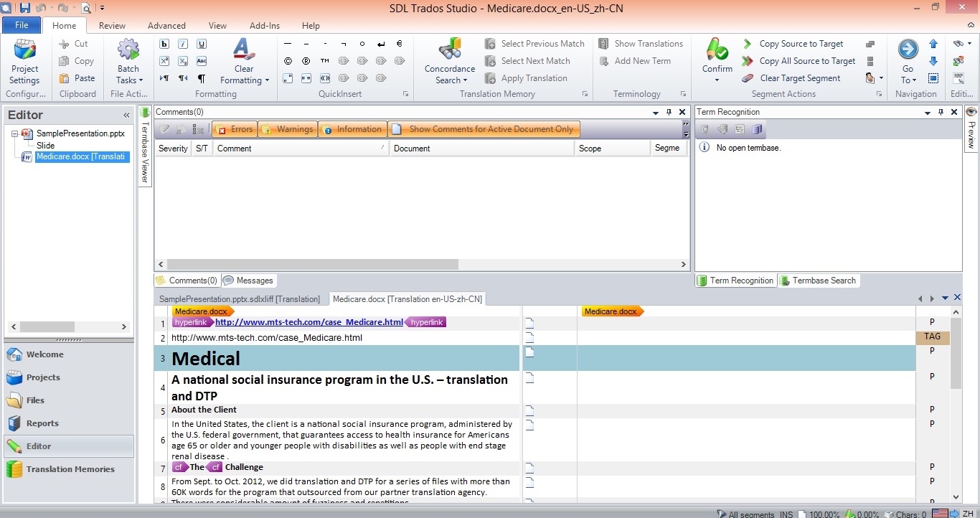Switch to Termbase Search tab

[x=818, y=281]
